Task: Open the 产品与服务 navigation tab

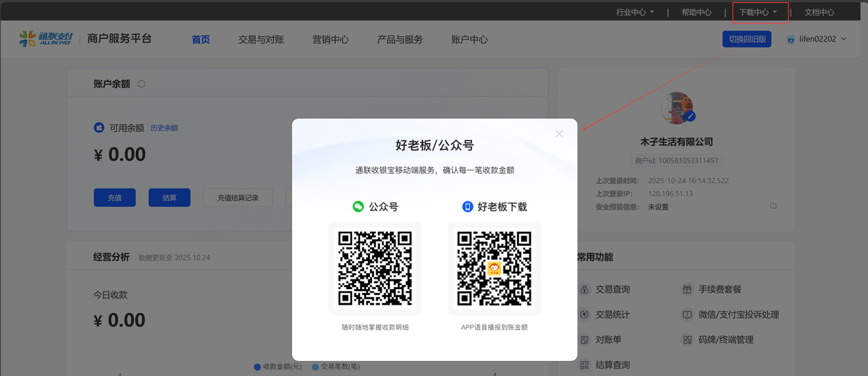Action: click(x=399, y=40)
